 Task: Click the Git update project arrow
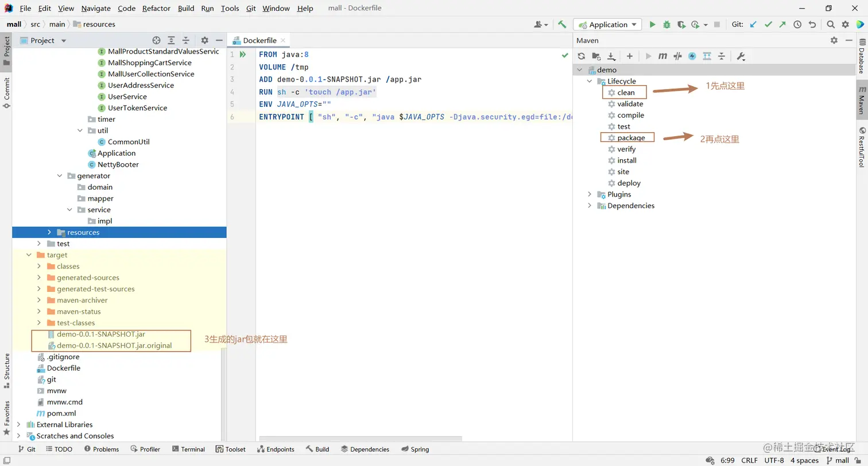[x=753, y=25]
